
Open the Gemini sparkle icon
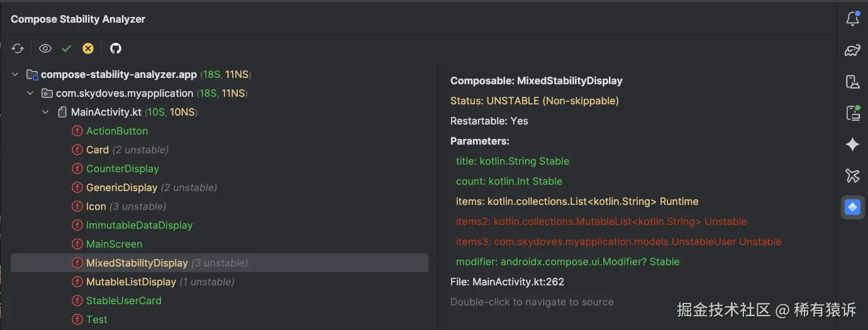click(x=852, y=145)
